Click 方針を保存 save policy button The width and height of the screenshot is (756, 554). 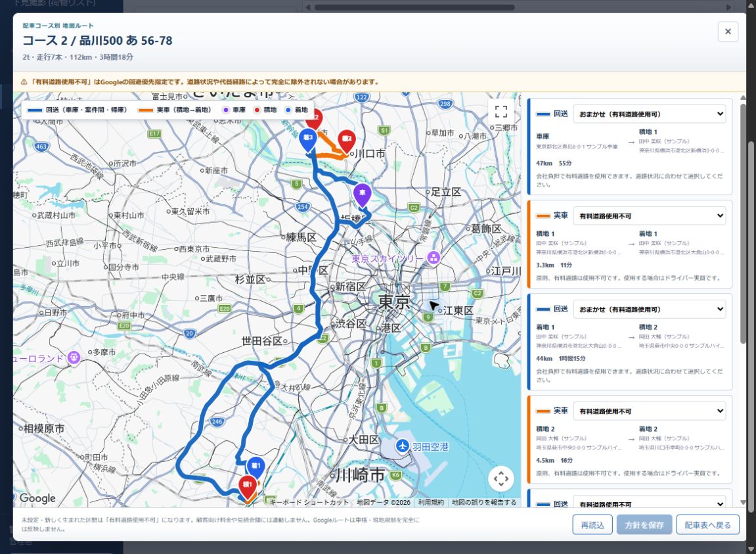[644, 524]
